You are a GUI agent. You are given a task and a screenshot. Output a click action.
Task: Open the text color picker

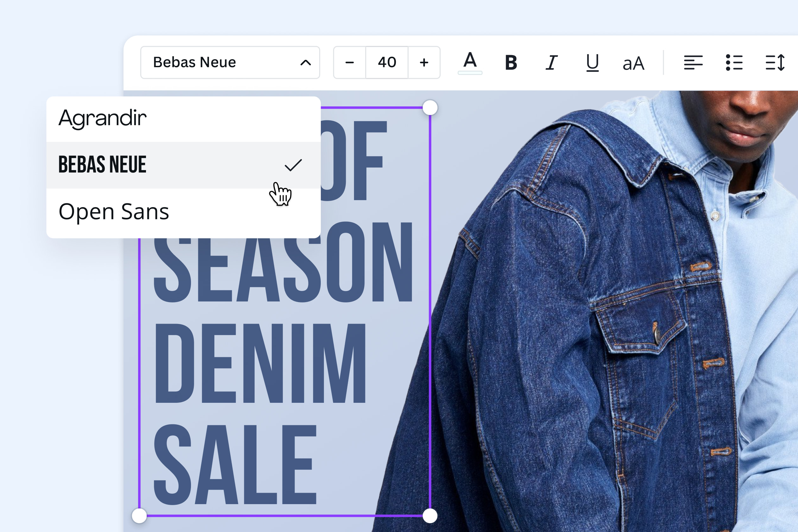click(470, 62)
